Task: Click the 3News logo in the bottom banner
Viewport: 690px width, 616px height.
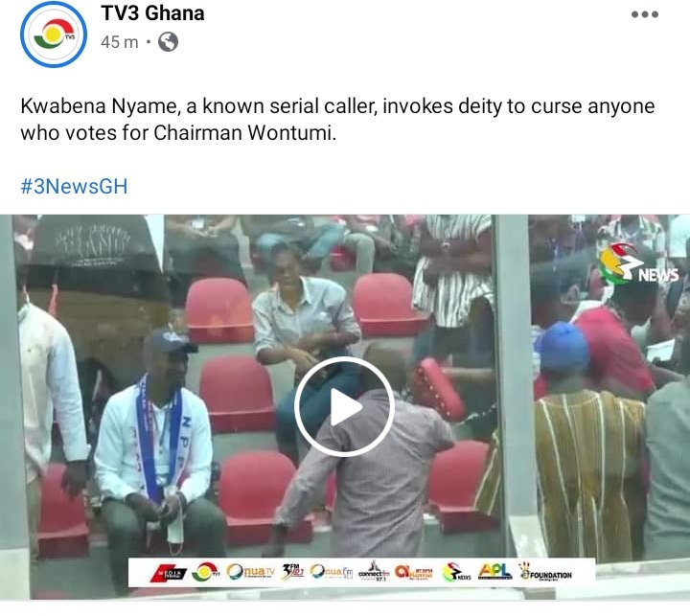Action: (x=456, y=572)
